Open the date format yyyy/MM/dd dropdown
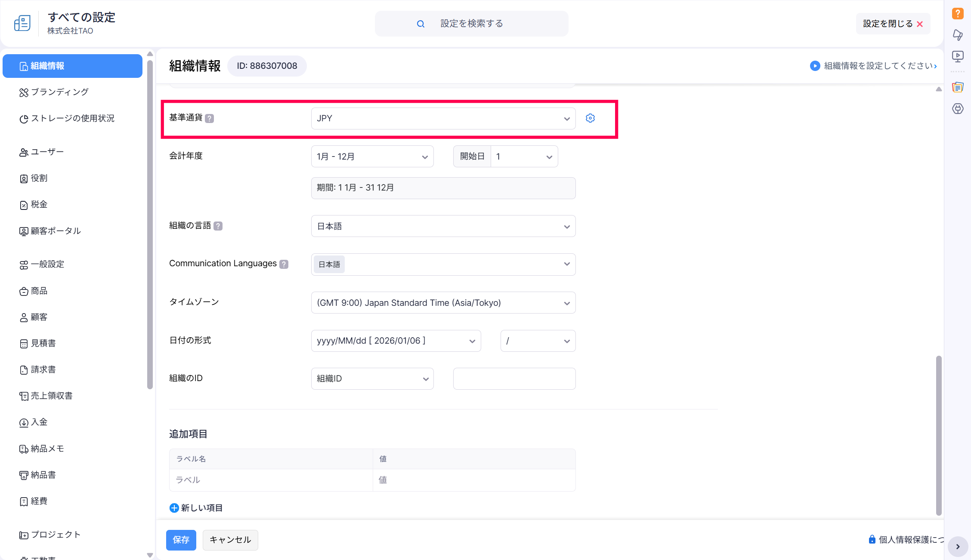Viewport: 971px width, 560px height. (x=396, y=341)
